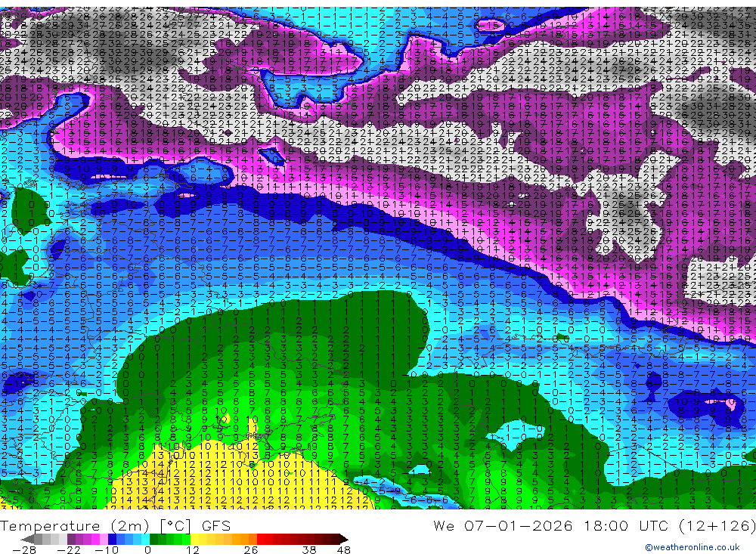Click the '[°C]' unit label
Screen dimensions: 756x554
coord(175,526)
